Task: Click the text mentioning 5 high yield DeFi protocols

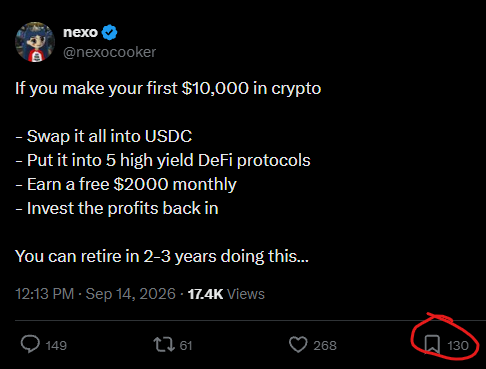Action: click(163, 161)
